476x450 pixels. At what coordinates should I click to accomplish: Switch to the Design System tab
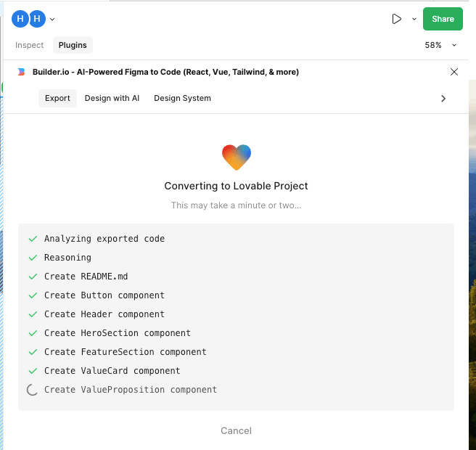[x=182, y=98]
